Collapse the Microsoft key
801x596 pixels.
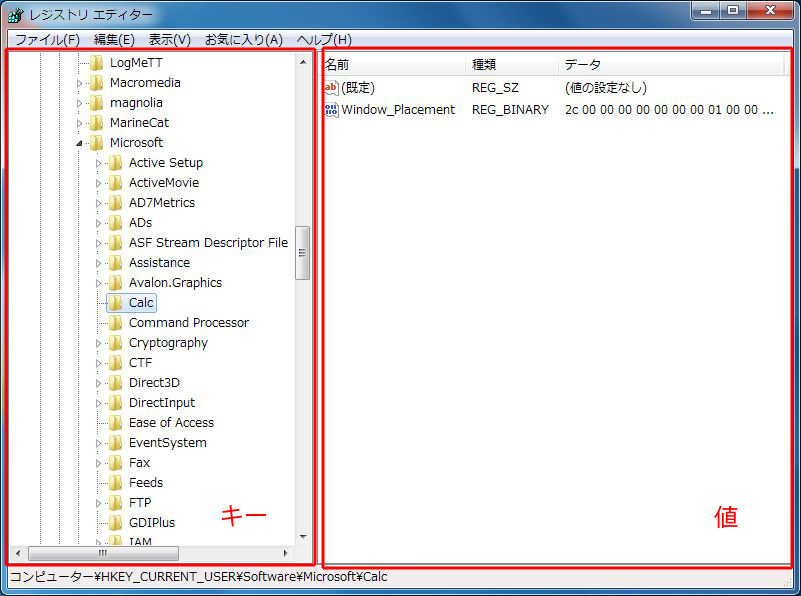click(79, 144)
